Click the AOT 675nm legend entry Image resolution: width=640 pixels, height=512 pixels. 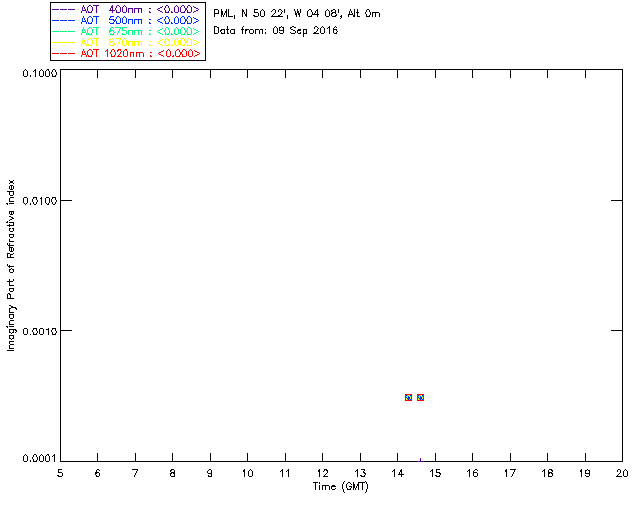[126, 31]
